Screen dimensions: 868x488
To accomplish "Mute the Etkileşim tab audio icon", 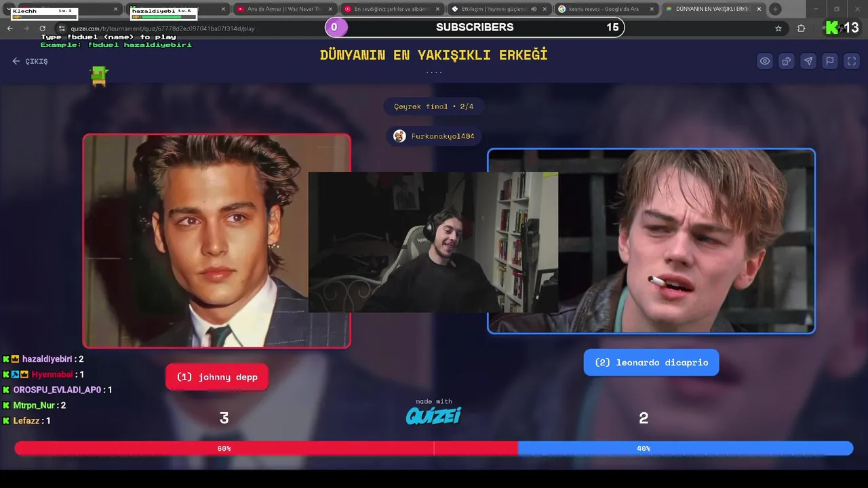I will [x=534, y=9].
